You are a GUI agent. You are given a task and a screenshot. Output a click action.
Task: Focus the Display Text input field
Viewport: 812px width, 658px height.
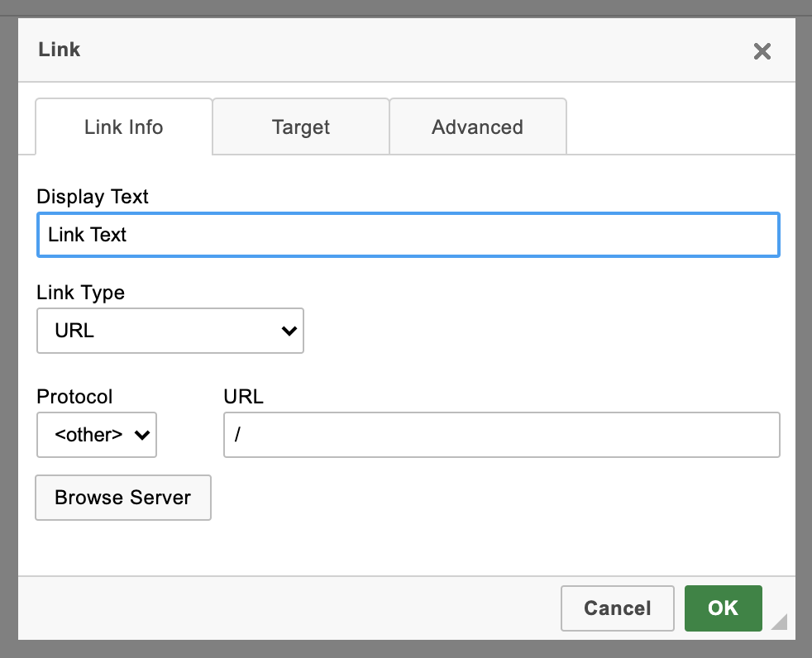pyautogui.click(x=408, y=235)
